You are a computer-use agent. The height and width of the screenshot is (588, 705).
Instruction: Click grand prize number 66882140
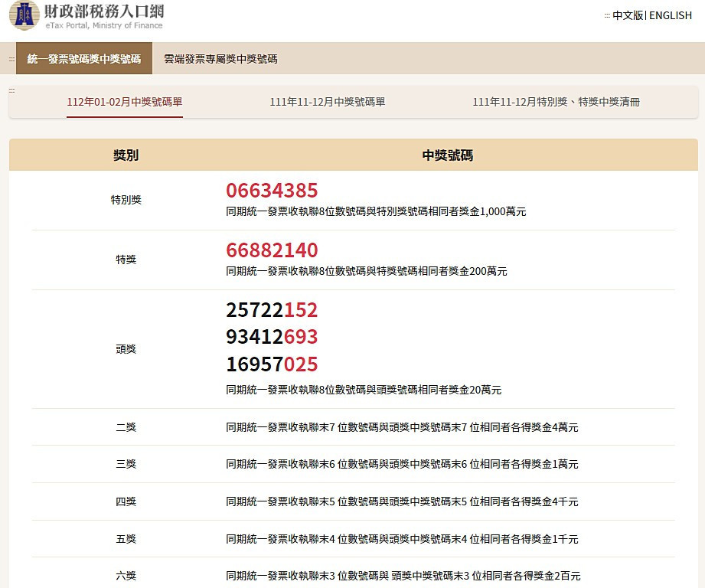[x=272, y=250]
